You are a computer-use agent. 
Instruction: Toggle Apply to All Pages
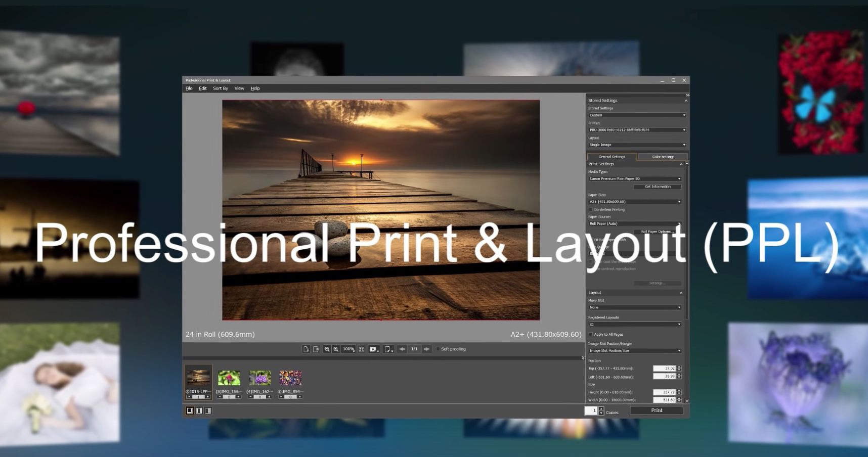(591, 334)
